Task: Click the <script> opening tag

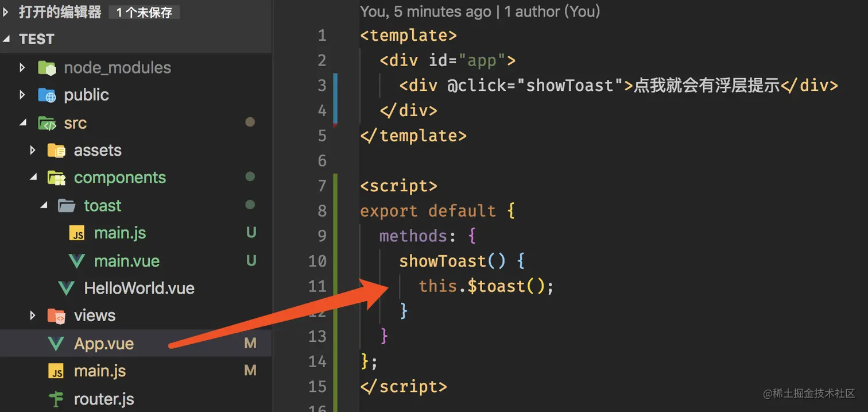Action: tap(398, 186)
